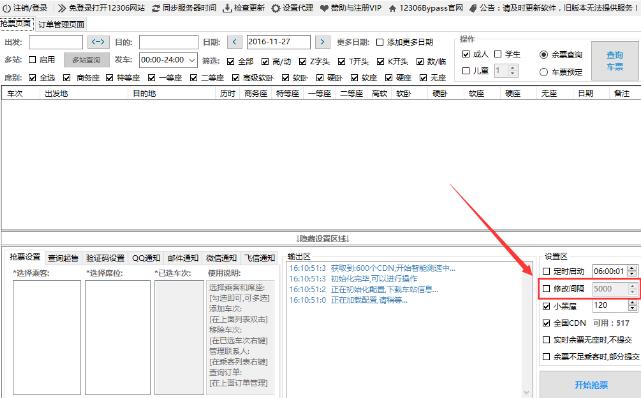This screenshot has width=641, height=398.
Task: Open 12306Bypass官网 home icon
Action: [x=392, y=8]
